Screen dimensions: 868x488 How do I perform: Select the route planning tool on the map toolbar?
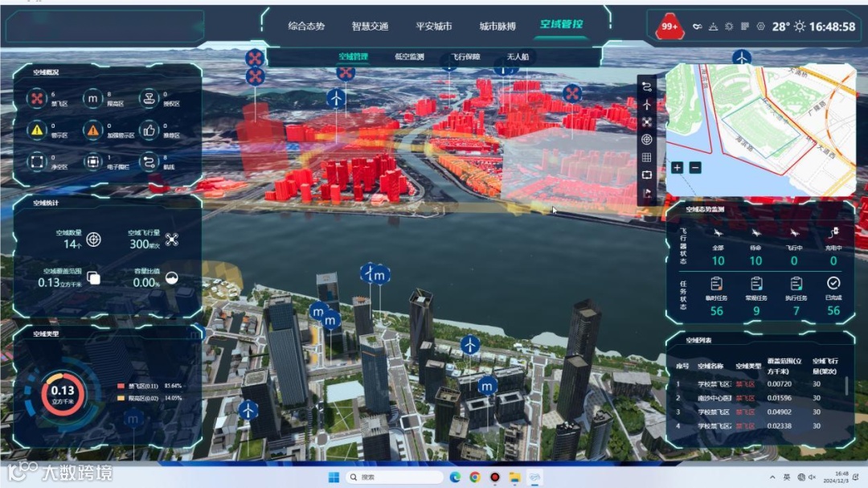coord(646,86)
